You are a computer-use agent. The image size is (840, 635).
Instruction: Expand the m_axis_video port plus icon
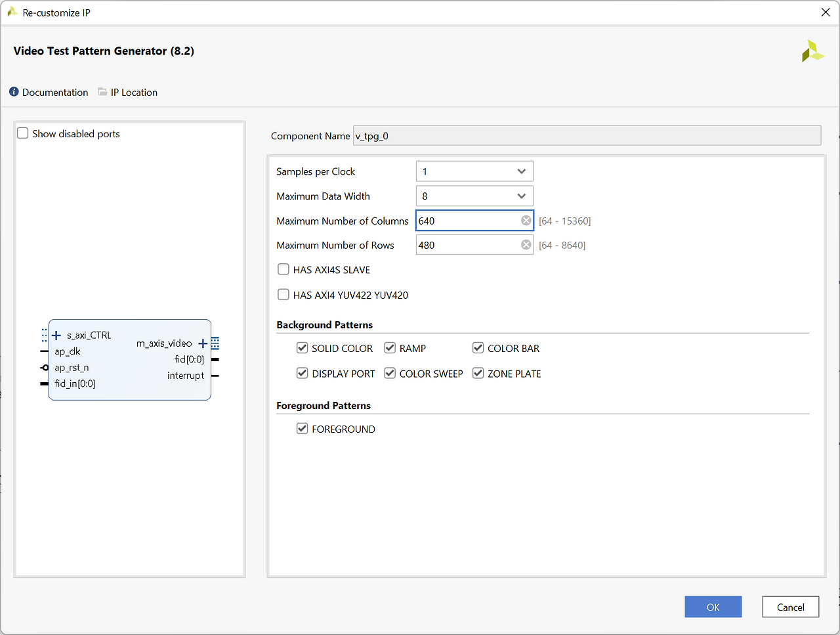coord(203,343)
